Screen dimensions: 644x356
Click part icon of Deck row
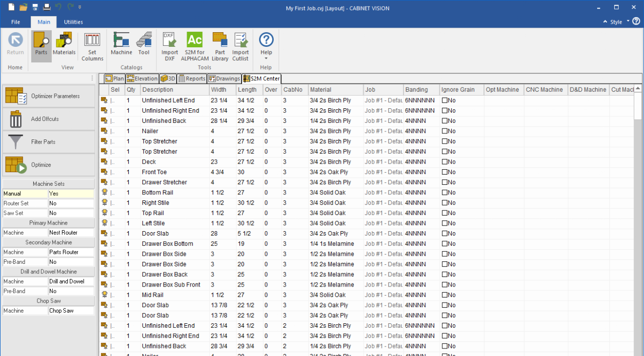[104, 162]
